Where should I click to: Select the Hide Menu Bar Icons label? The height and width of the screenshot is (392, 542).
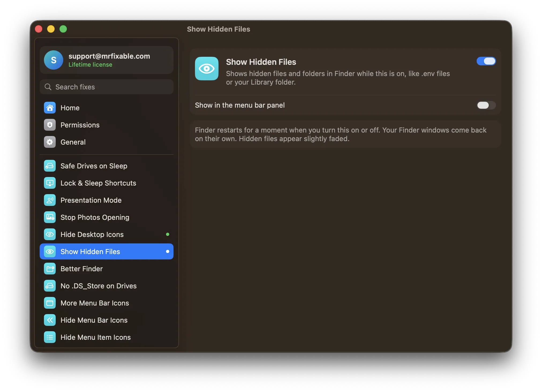pyautogui.click(x=94, y=320)
